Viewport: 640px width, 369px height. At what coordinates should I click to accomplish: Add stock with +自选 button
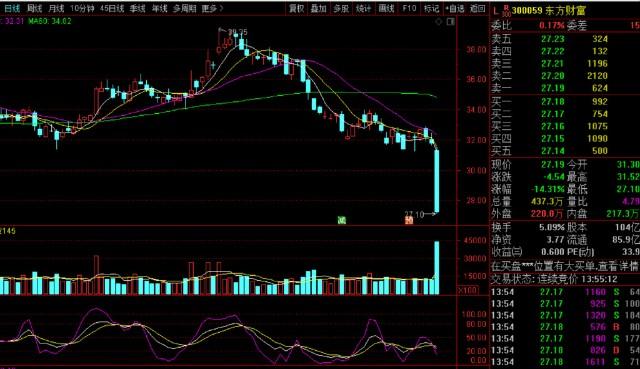[455, 8]
